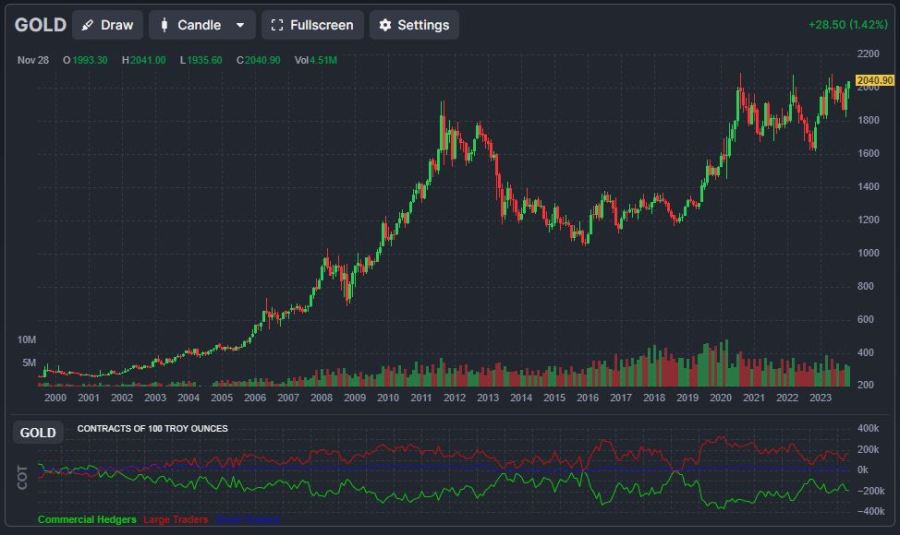The width and height of the screenshot is (900, 535).
Task: Toggle the Commercial Hedgers legend series
Action: click(88, 519)
